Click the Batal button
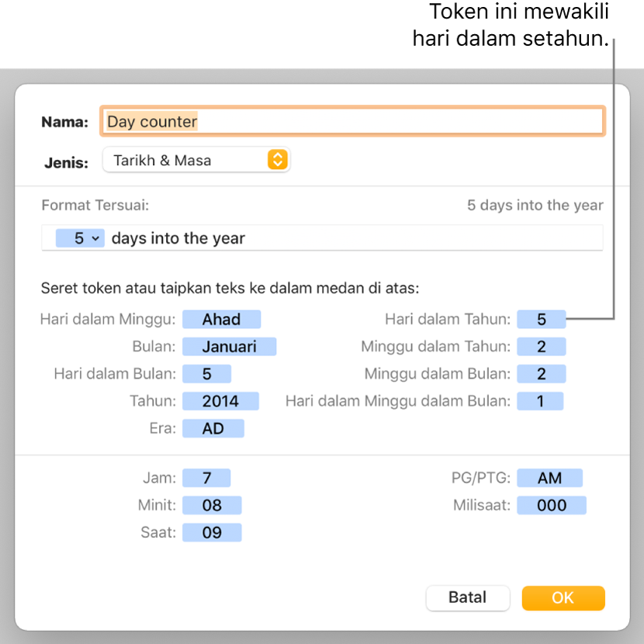 click(467, 597)
